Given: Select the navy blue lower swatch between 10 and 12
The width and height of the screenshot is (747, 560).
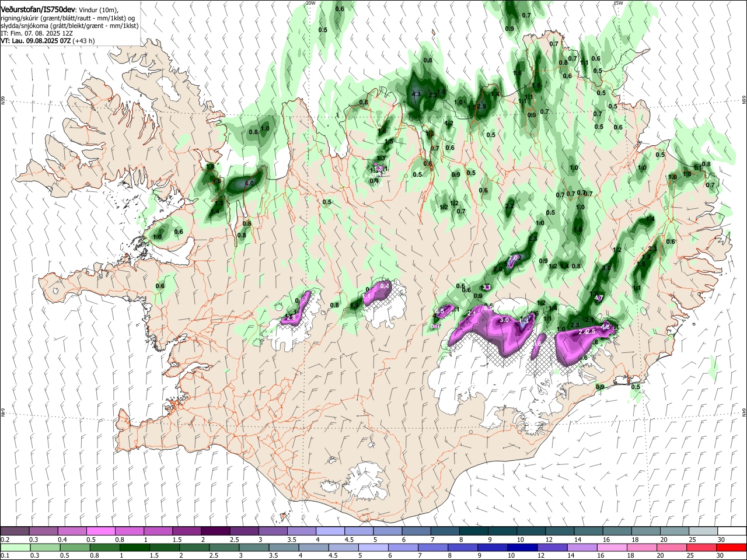Looking at the screenshot, I should (x=523, y=547).
